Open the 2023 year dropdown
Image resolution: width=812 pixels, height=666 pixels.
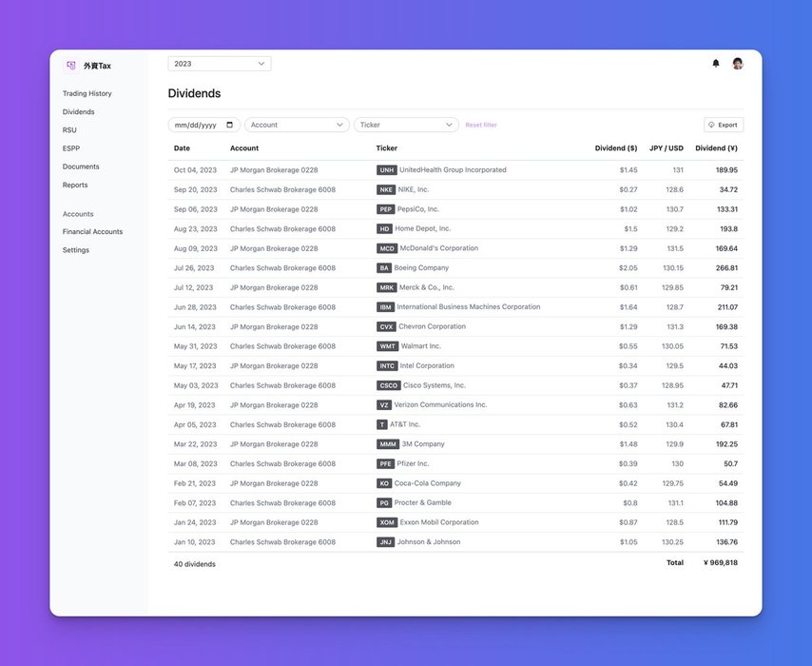220,64
